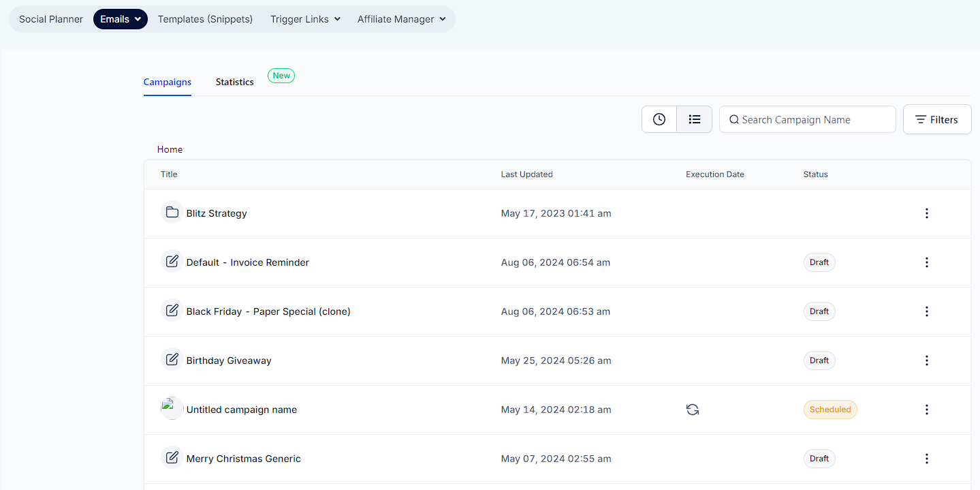Focus the Search Campaign Name field

point(808,119)
